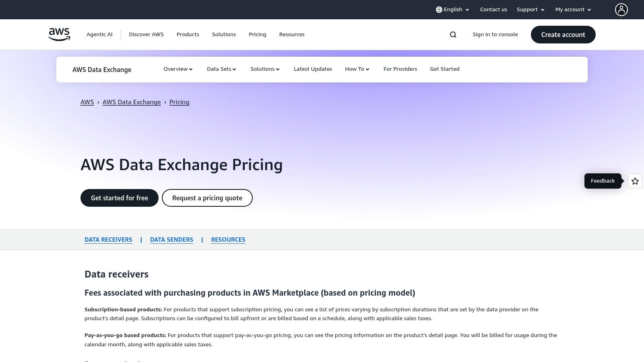Open Latest Updates
644x362 pixels.
tap(313, 69)
